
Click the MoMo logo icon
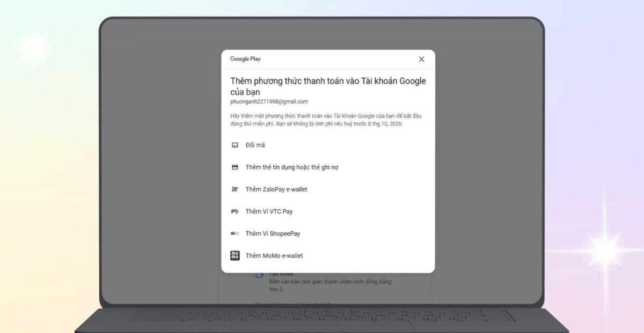[235, 256]
